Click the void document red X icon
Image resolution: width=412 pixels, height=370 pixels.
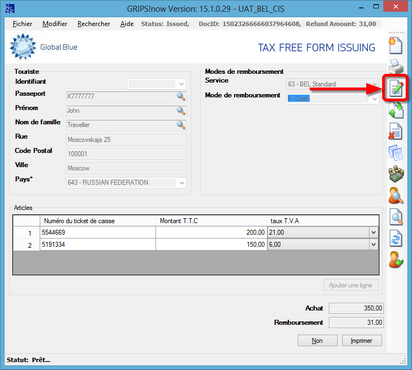[396, 131]
